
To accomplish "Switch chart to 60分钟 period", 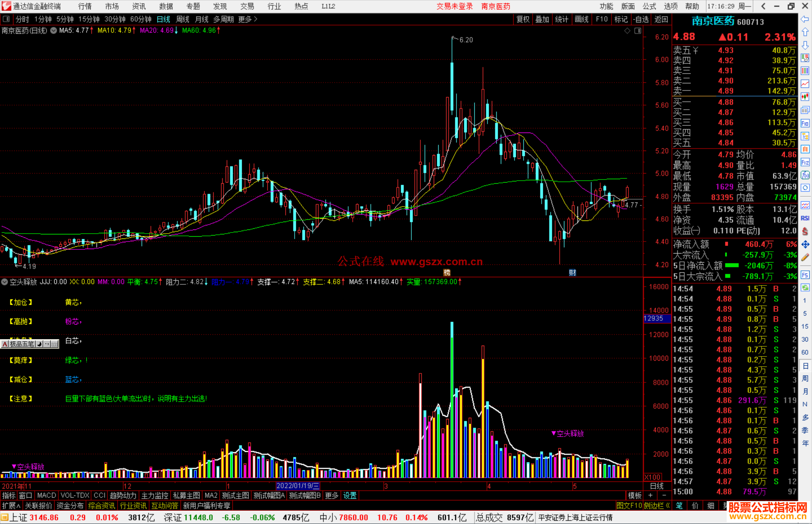I will click(x=141, y=19).
